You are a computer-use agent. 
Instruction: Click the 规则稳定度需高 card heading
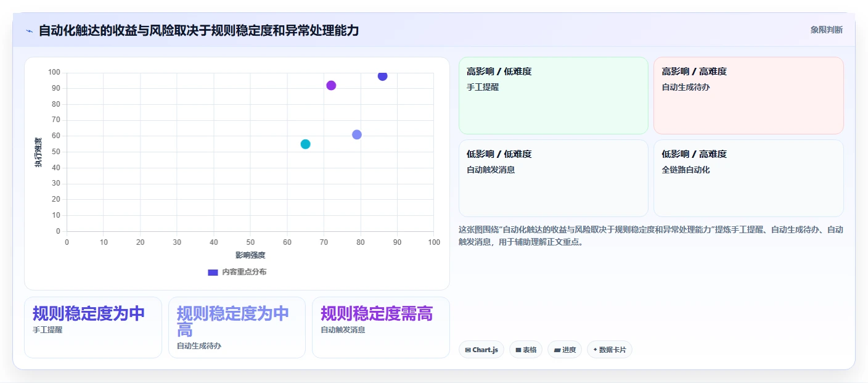click(x=377, y=314)
